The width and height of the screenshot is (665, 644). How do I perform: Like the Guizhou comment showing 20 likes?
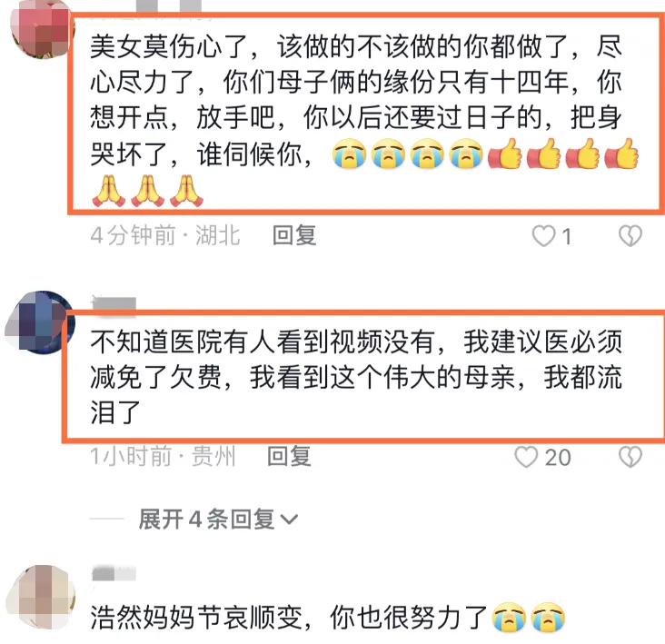tap(526, 457)
